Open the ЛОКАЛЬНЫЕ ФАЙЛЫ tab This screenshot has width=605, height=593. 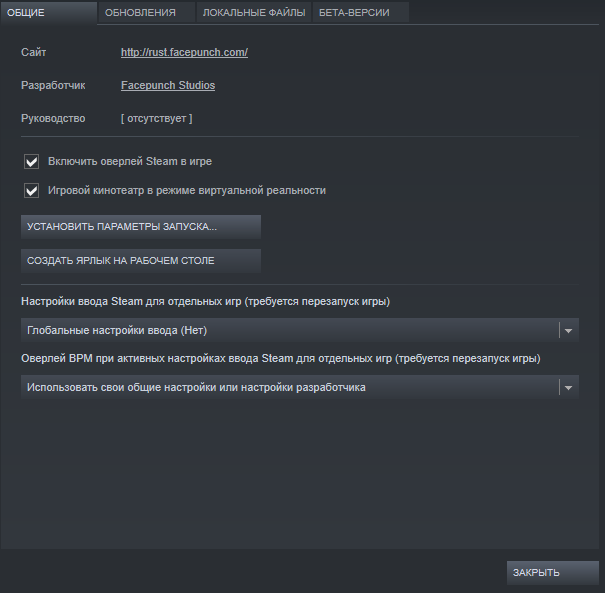[x=253, y=13]
